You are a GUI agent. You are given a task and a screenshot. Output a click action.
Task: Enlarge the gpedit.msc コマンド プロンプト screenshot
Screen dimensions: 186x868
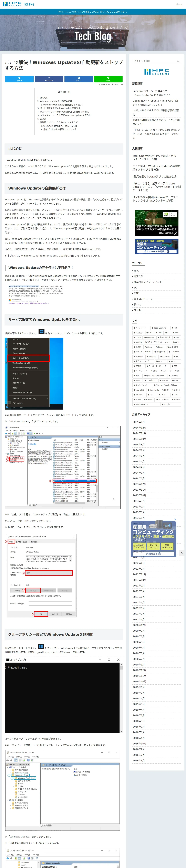pyautogui.click(x=64, y=695)
